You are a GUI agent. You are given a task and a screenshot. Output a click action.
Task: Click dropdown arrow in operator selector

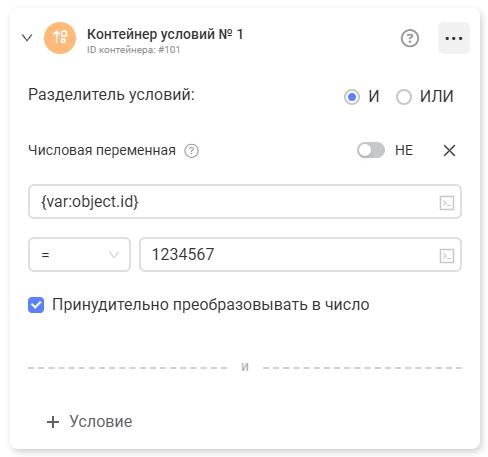click(114, 255)
